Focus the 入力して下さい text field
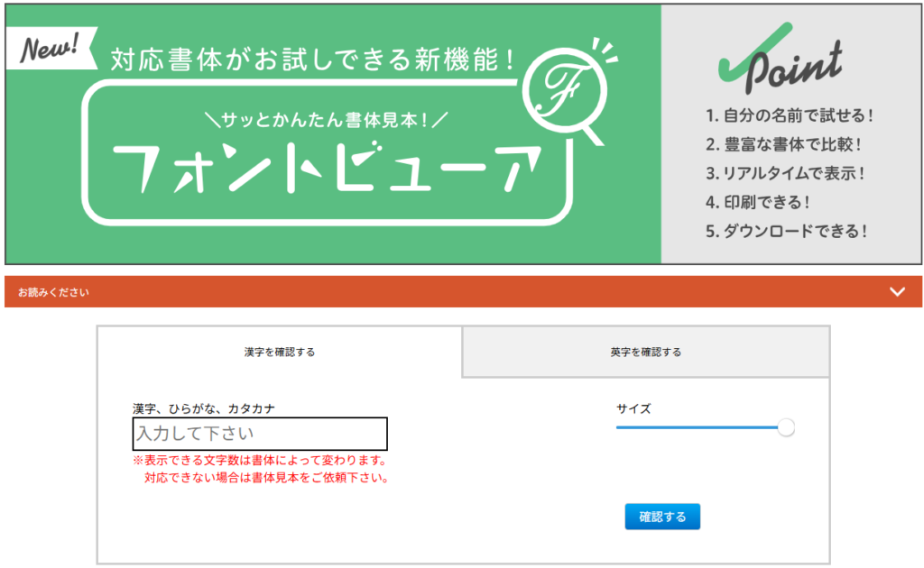The image size is (924, 568). pyautogui.click(x=260, y=434)
